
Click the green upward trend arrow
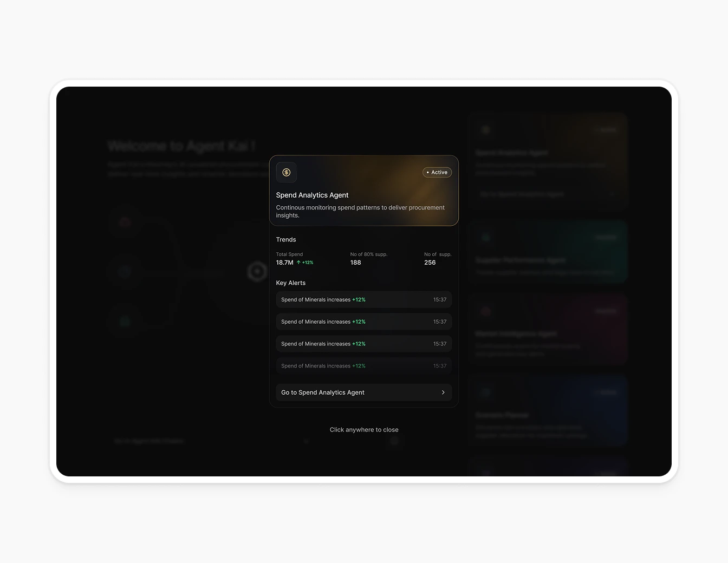298,263
